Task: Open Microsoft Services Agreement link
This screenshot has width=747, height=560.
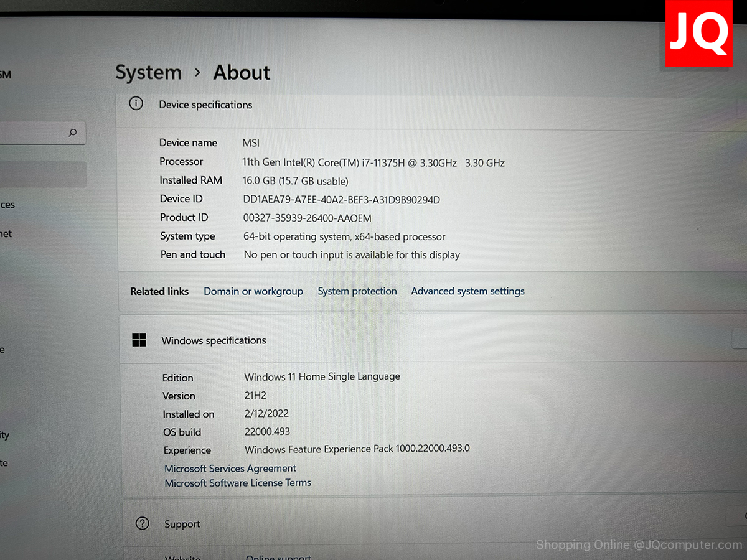Action: (x=230, y=469)
